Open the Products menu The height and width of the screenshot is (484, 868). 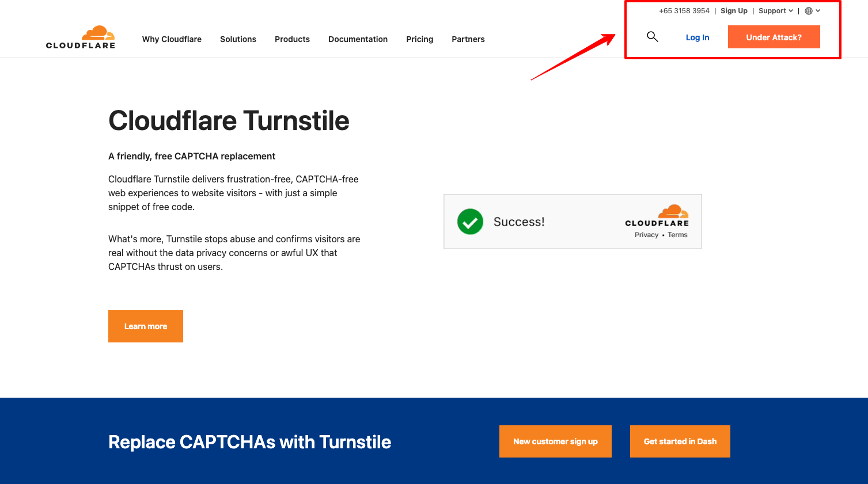[292, 39]
